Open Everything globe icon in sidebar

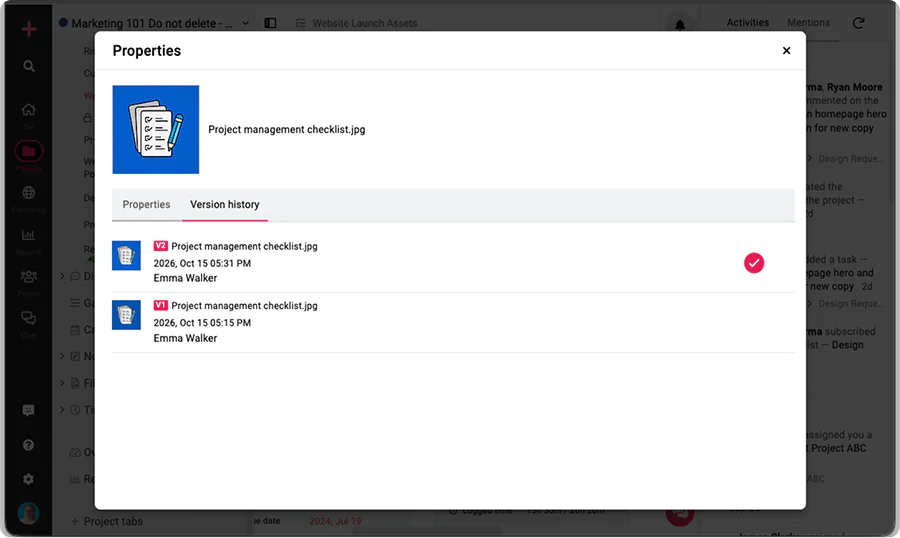tap(29, 192)
